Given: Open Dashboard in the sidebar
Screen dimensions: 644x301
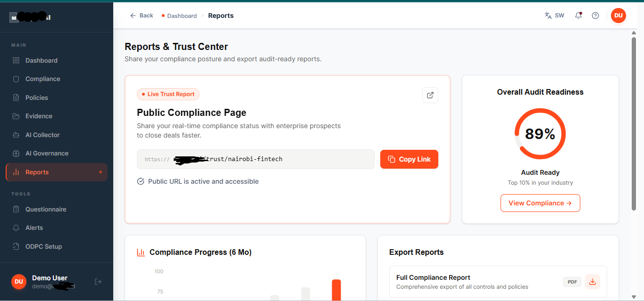Looking at the screenshot, I should (x=42, y=60).
